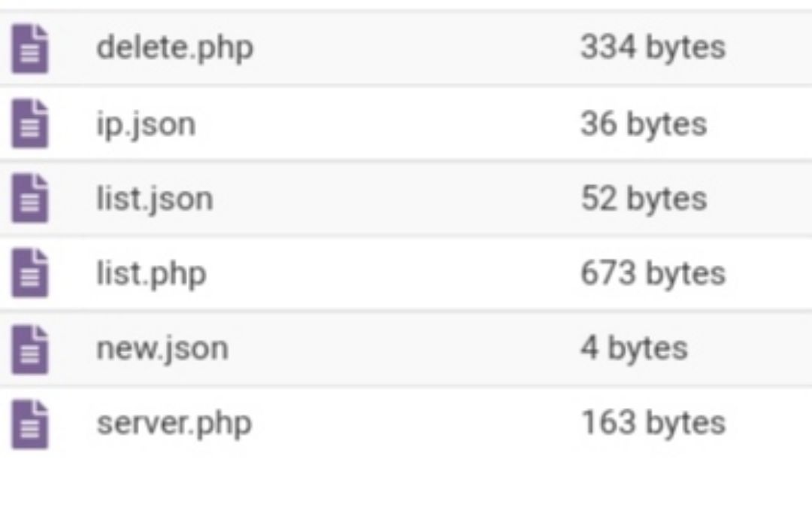Click the file icon beside new.json
The width and height of the screenshot is (812, 514).
[x=30, y=349]
